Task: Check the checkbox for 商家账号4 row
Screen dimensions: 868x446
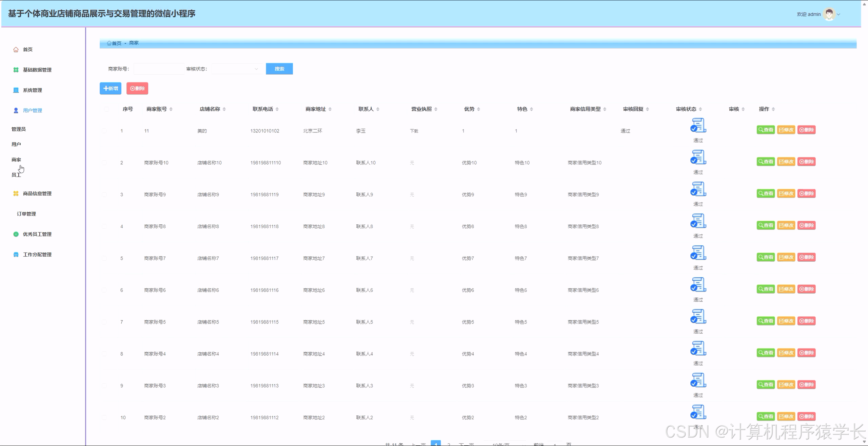Action: (104, 354)
